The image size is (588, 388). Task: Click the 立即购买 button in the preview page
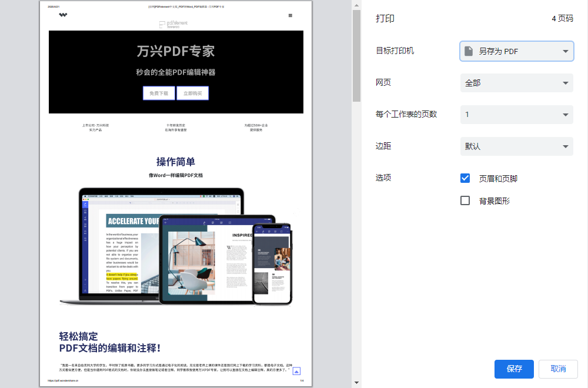point(192,93)
